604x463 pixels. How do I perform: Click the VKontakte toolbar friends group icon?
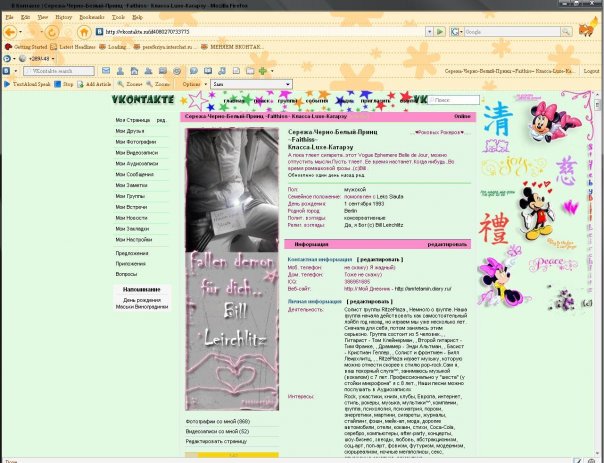coord(148,70)
